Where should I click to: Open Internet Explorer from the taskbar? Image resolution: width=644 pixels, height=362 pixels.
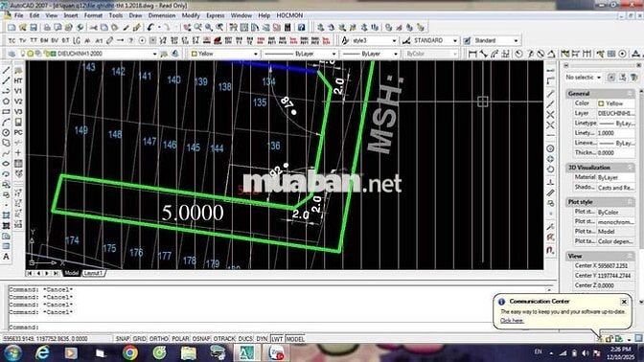pos(42,353)
